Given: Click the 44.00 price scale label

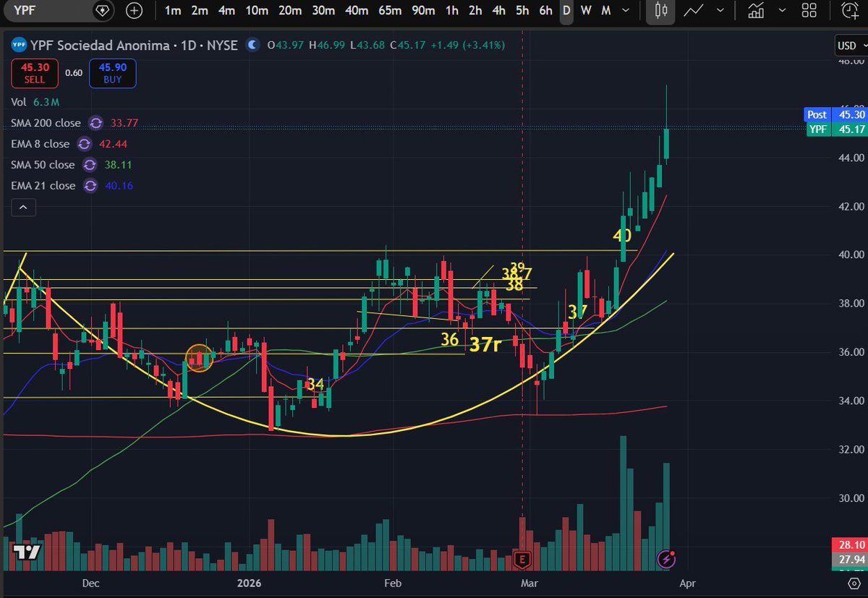Looking at the screenshot, I should click(x=850, y=158).
